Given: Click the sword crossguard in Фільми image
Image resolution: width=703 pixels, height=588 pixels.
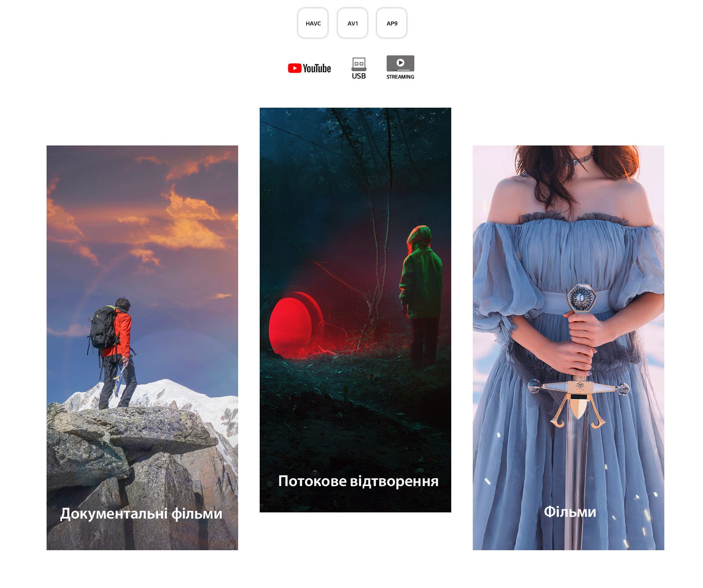Looking at the screenshot, I should (x=579, y=388).
